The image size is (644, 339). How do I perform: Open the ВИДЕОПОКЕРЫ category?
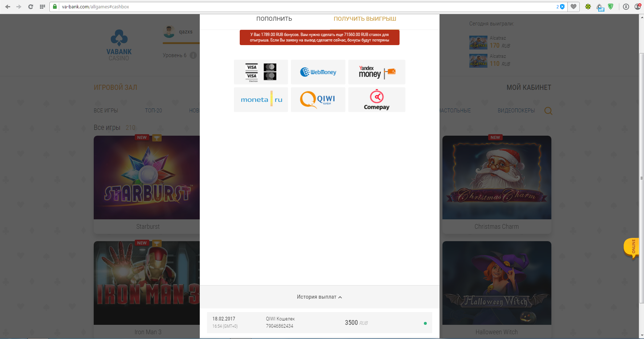coord(516,111)
